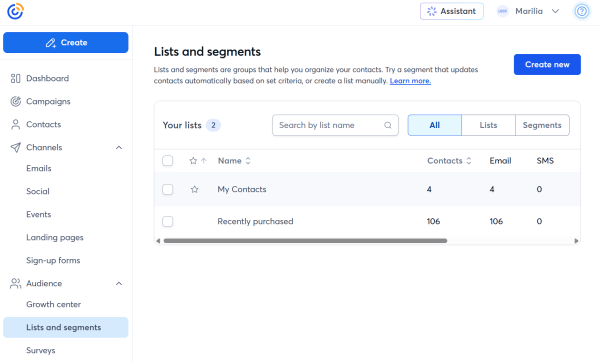The width and height of the screenshot is (599, 363).
Task: Select Lists and segments sidebar item
Action: 66,327
